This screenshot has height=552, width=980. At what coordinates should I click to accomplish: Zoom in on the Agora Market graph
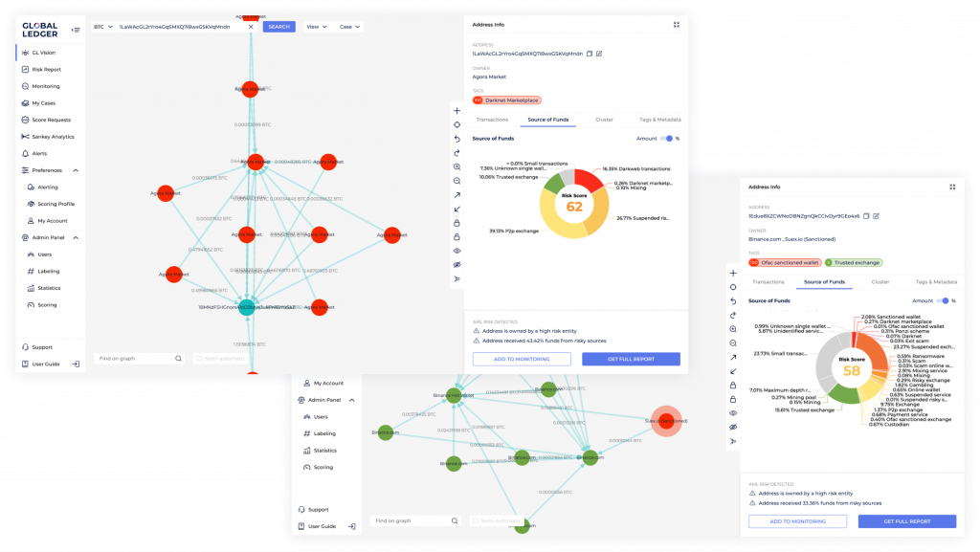click(457, 166)
